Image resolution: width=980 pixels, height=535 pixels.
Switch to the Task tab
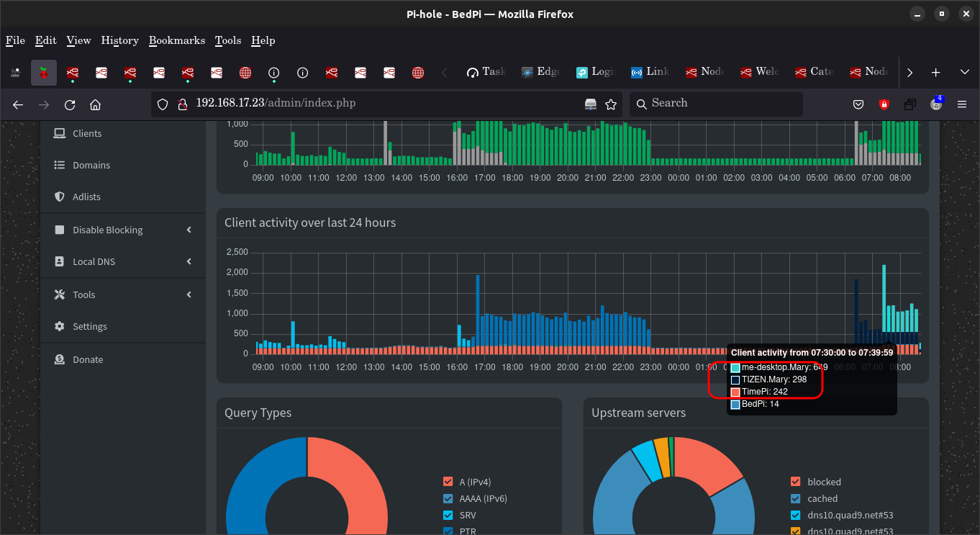(486, 72)
